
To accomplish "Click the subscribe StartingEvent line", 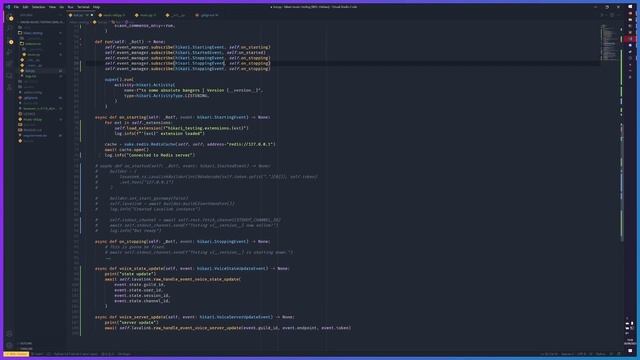I will [187, 47].
